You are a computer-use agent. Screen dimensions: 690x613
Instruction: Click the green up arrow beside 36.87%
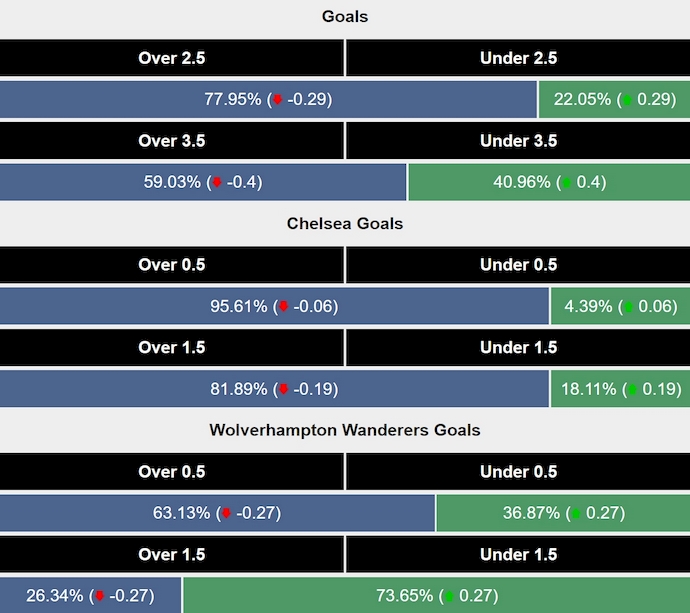[x=575, y=514]
